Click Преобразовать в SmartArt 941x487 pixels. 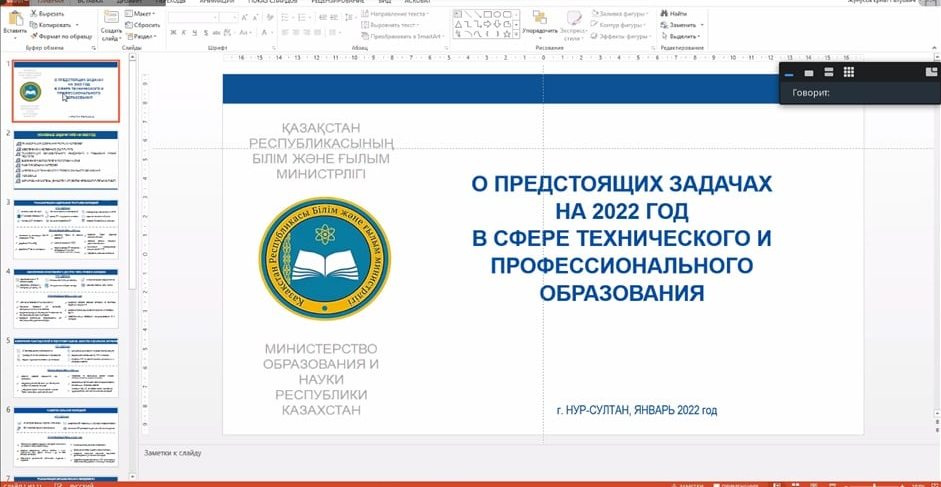(x=403, y=36)
